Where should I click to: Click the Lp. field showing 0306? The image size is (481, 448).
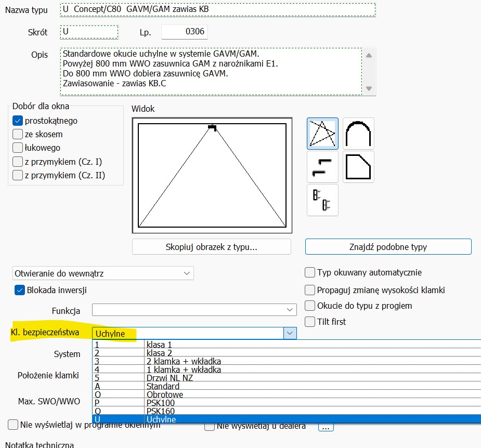click(185, 32)
